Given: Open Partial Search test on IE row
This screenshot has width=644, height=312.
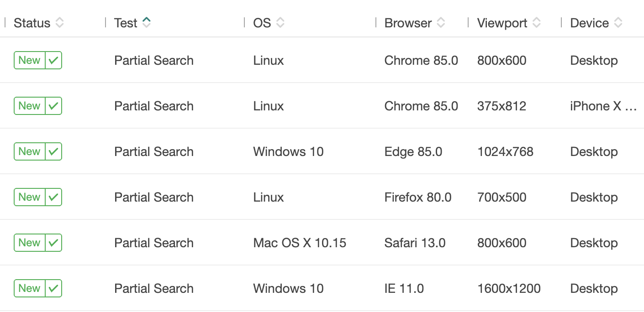Looking at the screenshot, I should click(x=154, y=288).
